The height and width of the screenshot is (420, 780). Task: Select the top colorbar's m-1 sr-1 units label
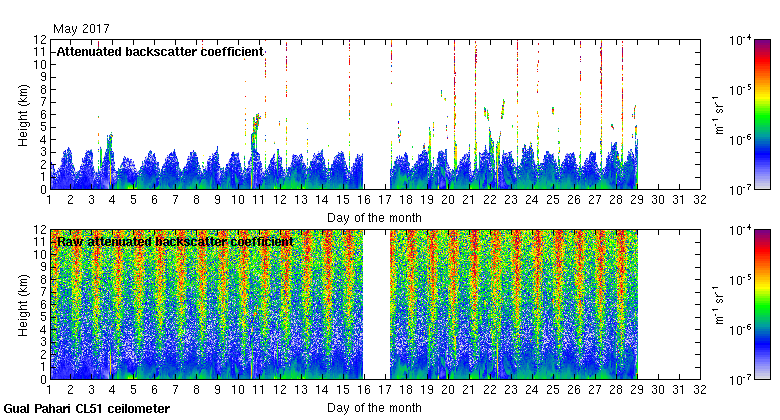716,114
